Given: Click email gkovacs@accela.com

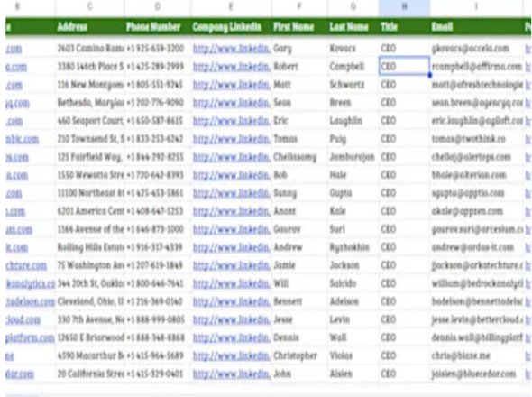Looking at the screenshot, I should 471,49.
